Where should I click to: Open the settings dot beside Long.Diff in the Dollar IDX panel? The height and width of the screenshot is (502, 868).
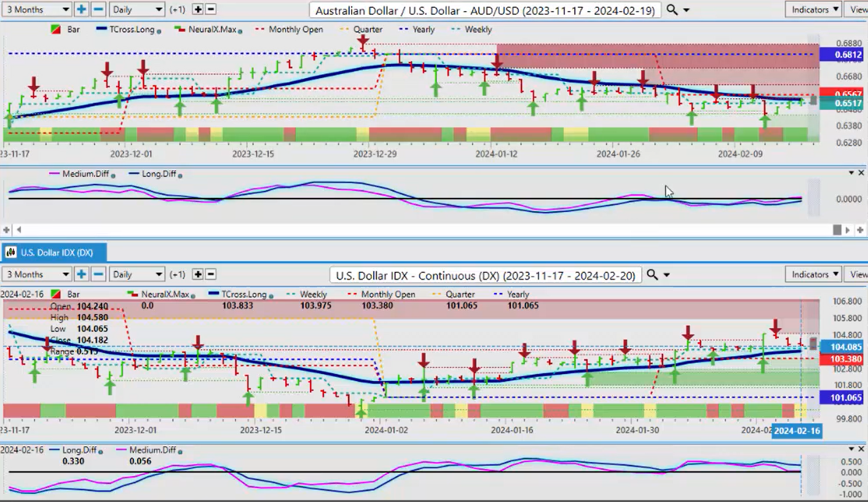coord(101,451)
